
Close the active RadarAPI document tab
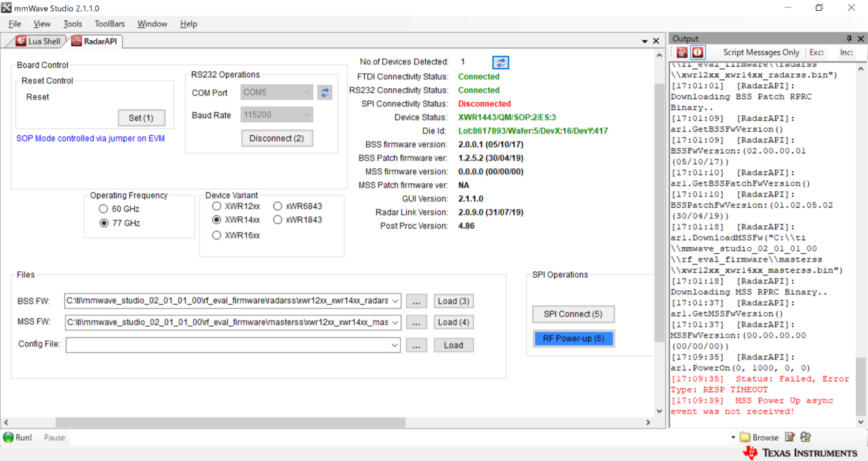pyautogui.click(x=656, y=41)
